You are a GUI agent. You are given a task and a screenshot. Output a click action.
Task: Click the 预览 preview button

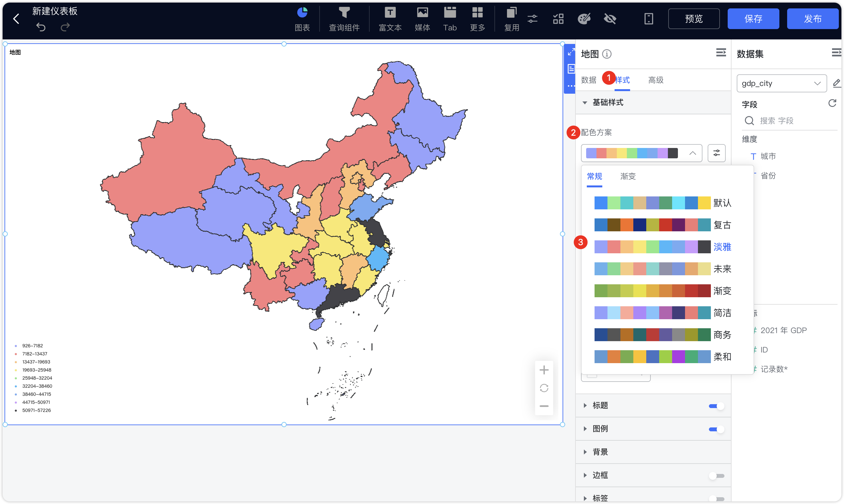click(x=693, y=19)
